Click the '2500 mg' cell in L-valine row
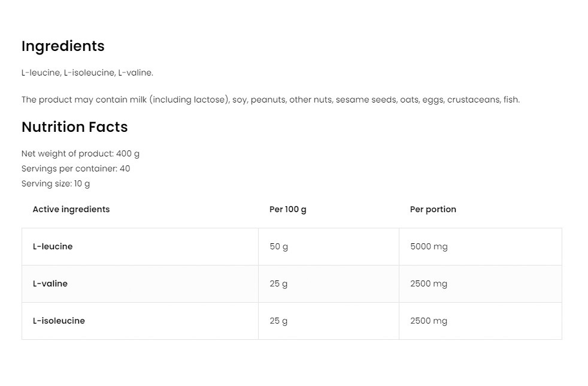The height and width of the screenshot is (386, 588). click(429, 284)
